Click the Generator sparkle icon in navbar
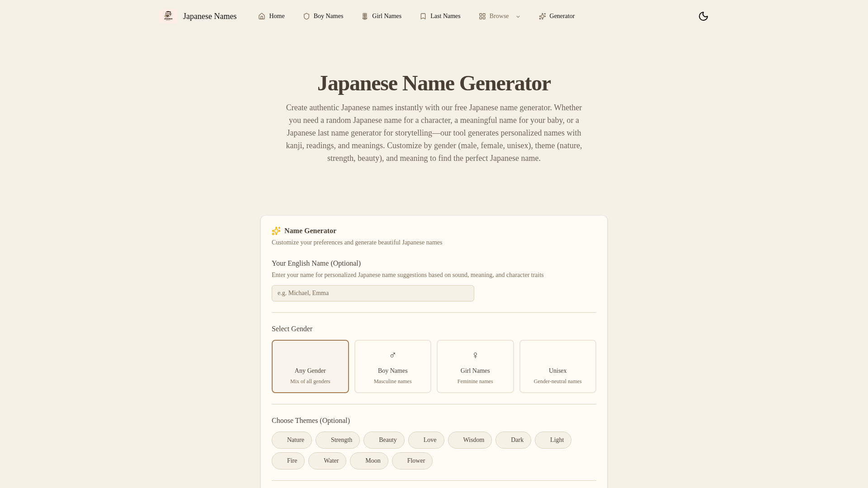Screen dimensions: 868x488 pyautogui.click(x=542, y=16)
